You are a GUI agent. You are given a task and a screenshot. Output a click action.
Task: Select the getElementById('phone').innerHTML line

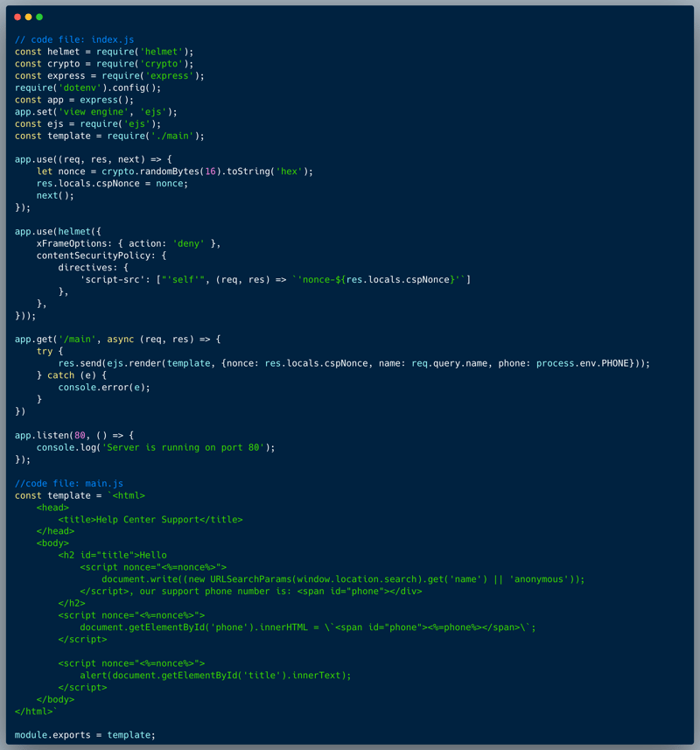point(308,627)
